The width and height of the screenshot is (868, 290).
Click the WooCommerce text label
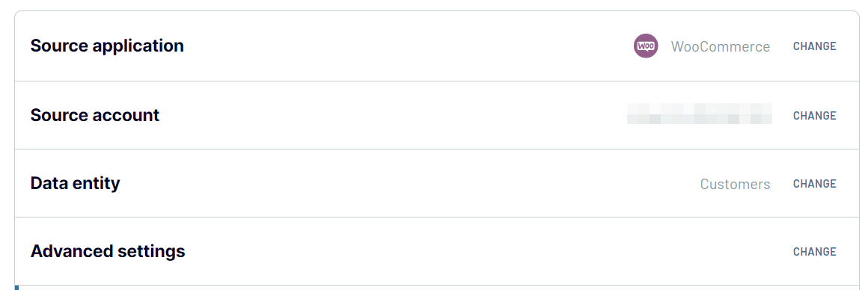(720, 46)
